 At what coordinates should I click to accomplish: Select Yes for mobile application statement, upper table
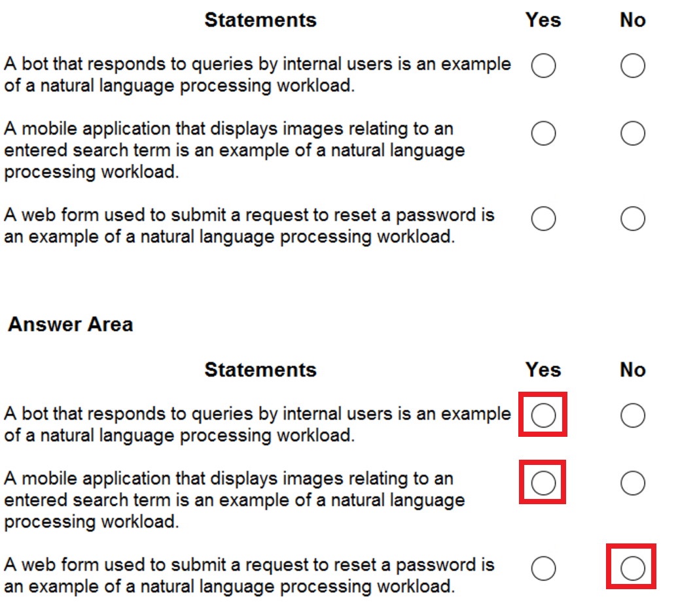pyautogui.click(x=543, y=134)
